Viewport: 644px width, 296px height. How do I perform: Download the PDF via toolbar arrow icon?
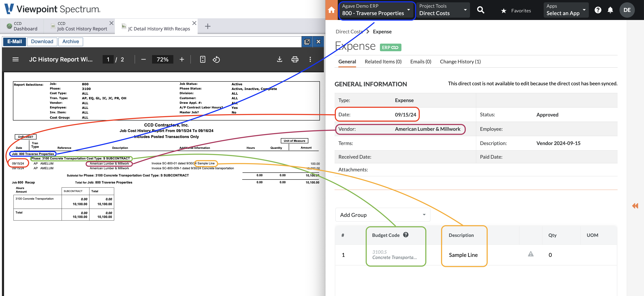[279, 59]
